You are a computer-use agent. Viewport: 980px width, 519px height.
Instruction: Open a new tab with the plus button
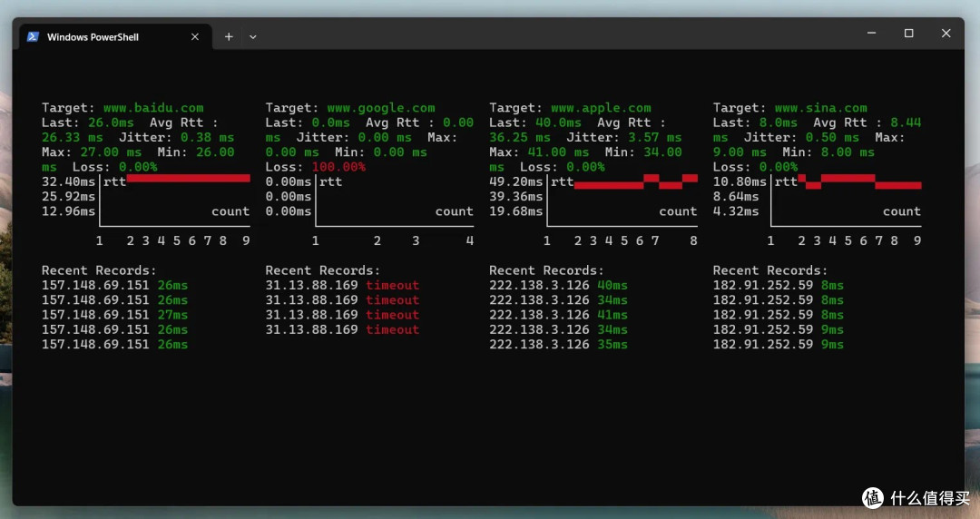coord(229,37)
